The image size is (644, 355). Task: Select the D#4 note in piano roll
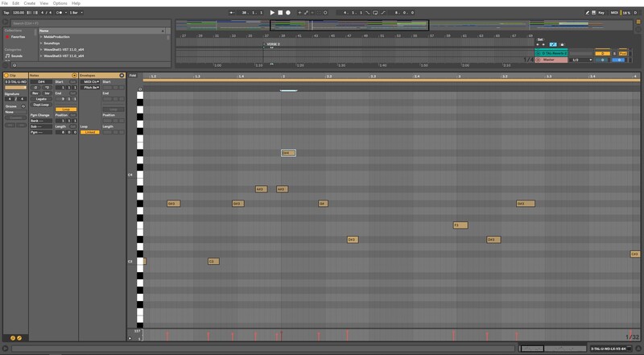(x=288, y=153)
